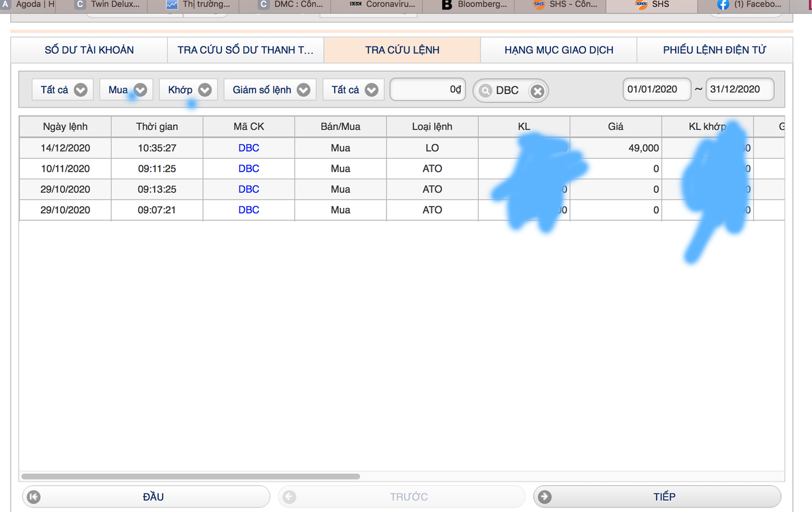Select the TRA CỨU LỆNH tab
The width and height of the screenshot is (812, 512).
[x=402, y=50]
